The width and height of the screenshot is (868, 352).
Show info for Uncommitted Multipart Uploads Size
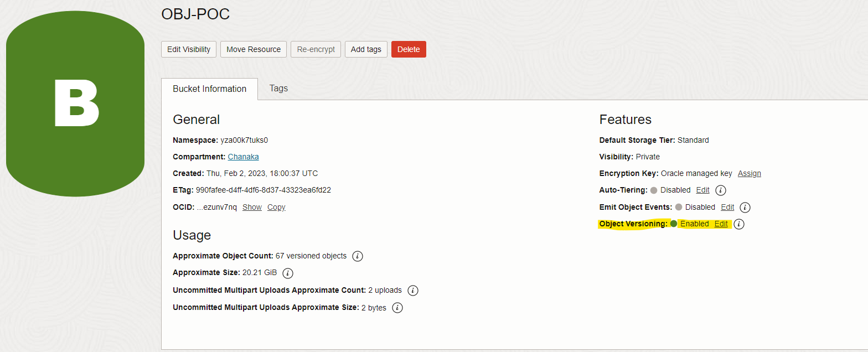point(397,308)
